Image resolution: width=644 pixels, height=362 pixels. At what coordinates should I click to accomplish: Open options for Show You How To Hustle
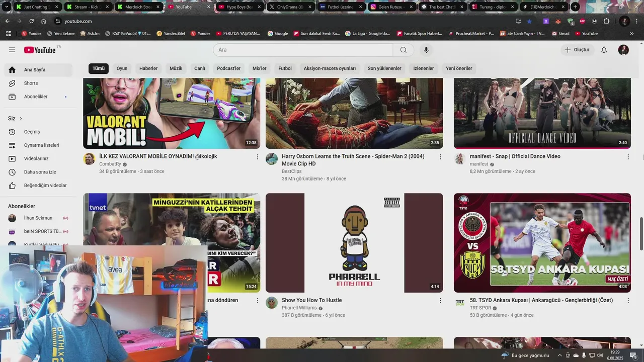pos(440,301)
